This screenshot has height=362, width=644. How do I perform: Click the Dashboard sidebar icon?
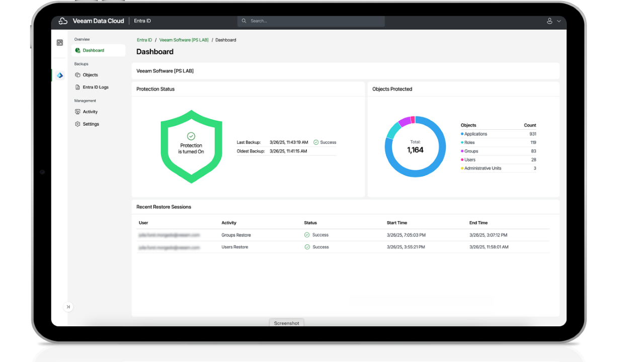(x=77, y=50)
